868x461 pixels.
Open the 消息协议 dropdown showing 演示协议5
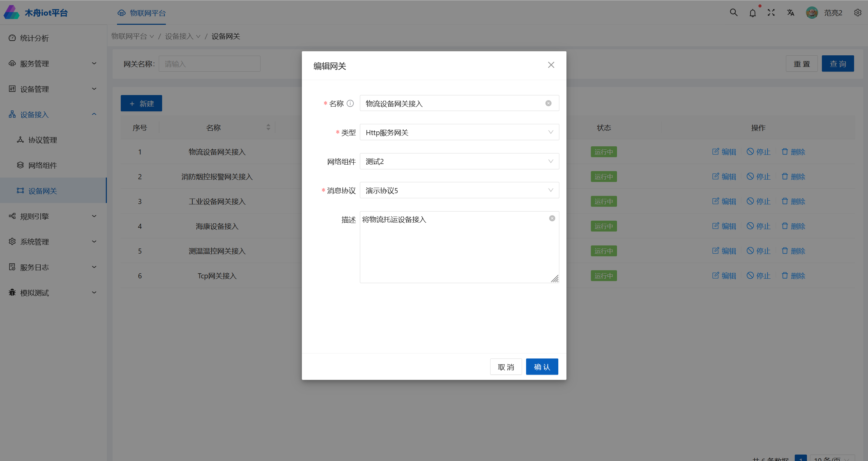point(459,190)
